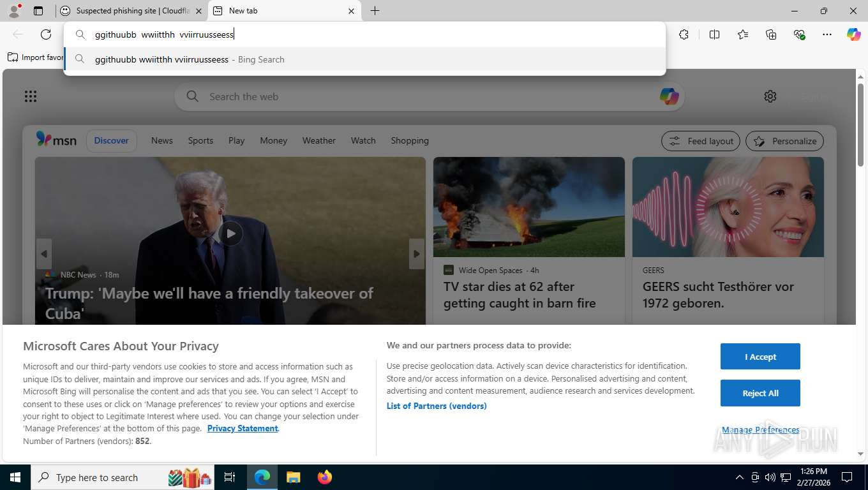Go to next carousel story
868x490 pixels.
click(417, 254)
